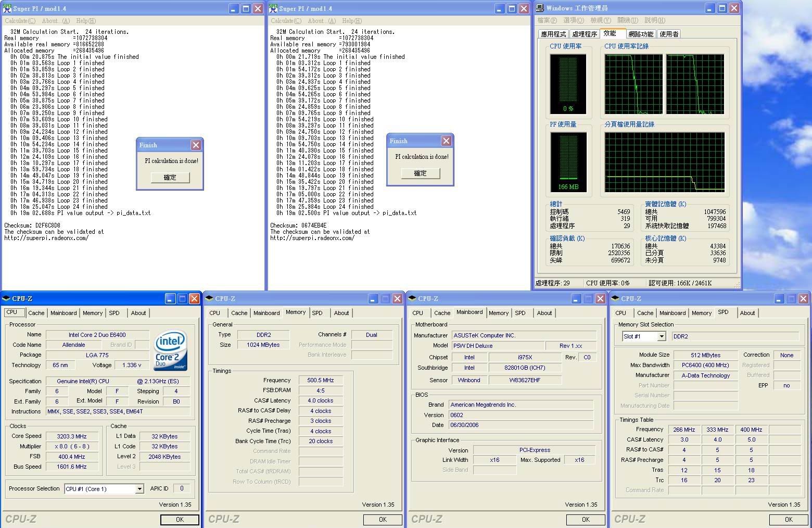Click the PF usage gauge showing 166 MB
Image resolution: width=812 pixels, height=528 pixels.
tap(568, 162)
